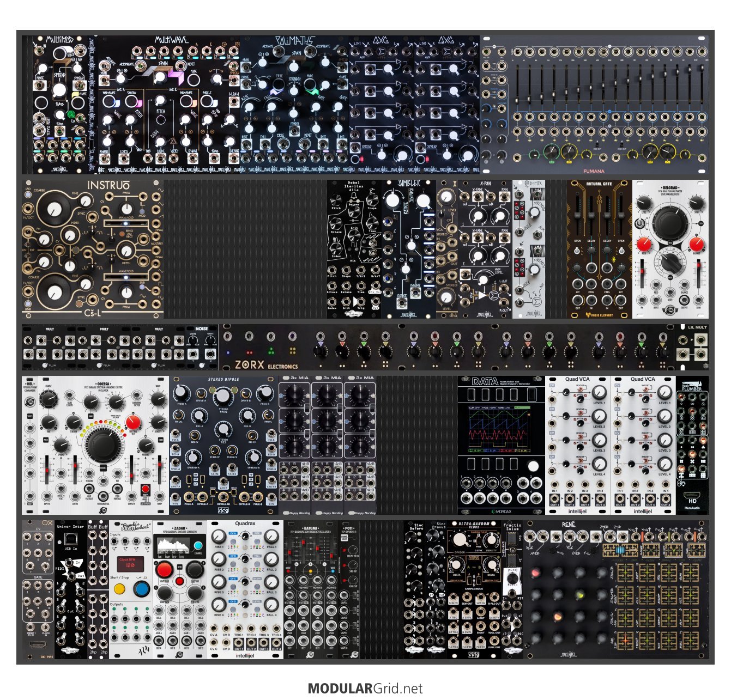
Task: Click the Mordax logo below the DATA screen
Action: [x=501, y=512]
